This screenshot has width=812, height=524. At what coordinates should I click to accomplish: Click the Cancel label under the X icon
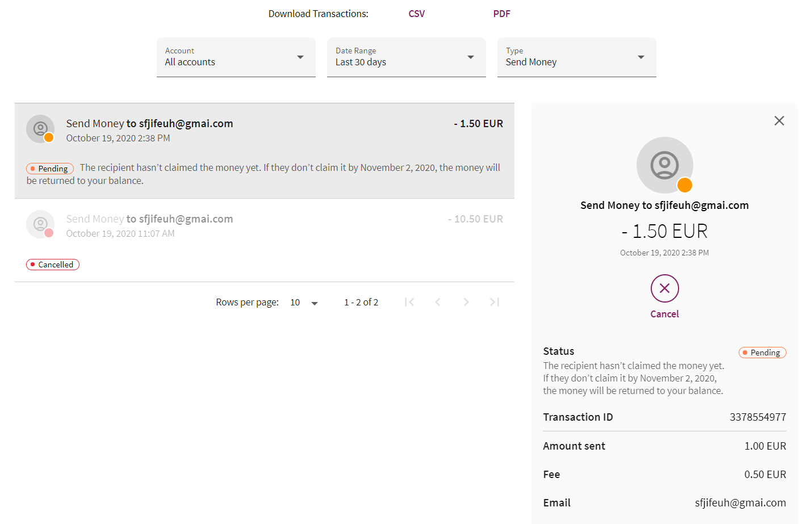coord(664,314)
